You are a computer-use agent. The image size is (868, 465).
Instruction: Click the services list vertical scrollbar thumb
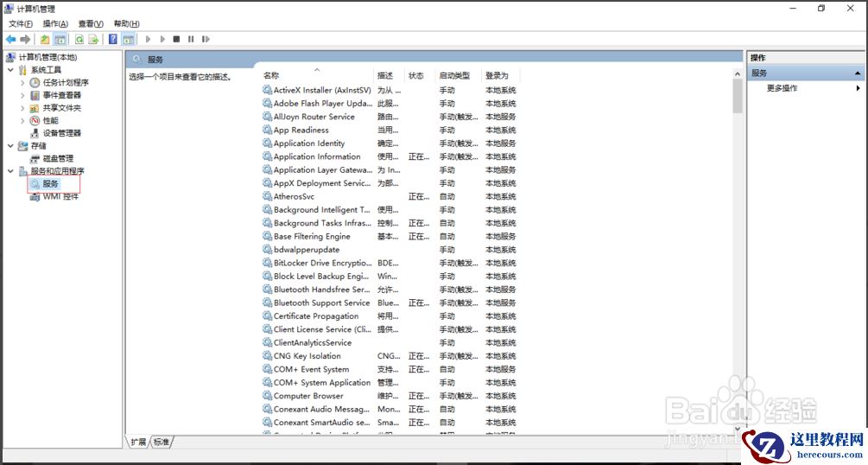(738, 96)
